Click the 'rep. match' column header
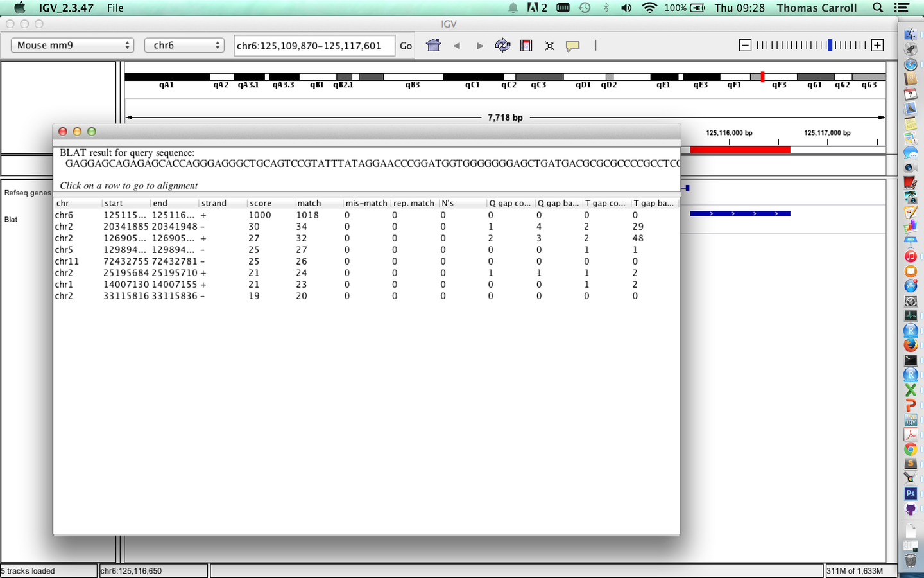This screenshot has height=578, width=924. coord(414,203)
